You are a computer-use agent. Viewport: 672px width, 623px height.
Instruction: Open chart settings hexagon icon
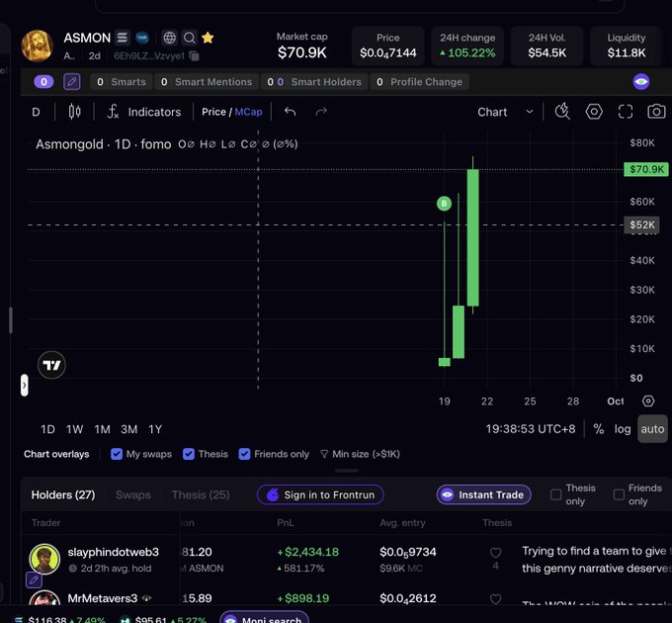point(594,112)
